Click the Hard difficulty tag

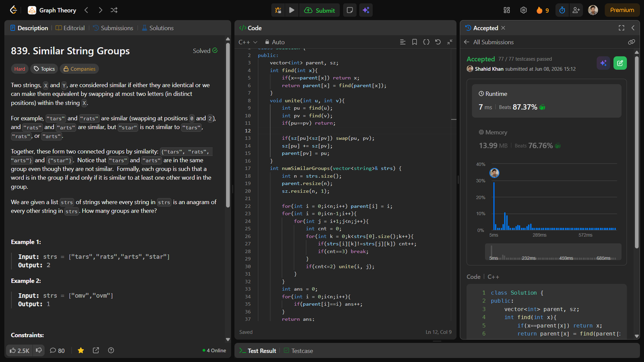coord(20,69)
